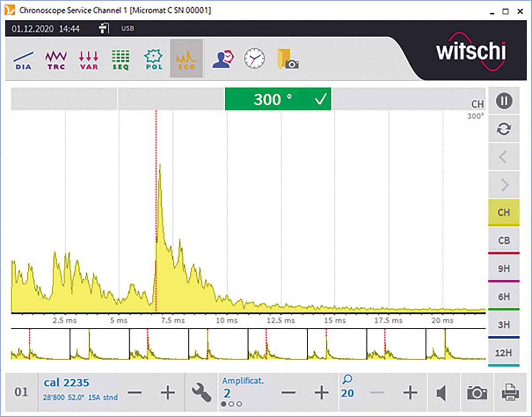Switch to the TRC trace mode
Viewport: 532px width, 417px height.
click(56, 59)
